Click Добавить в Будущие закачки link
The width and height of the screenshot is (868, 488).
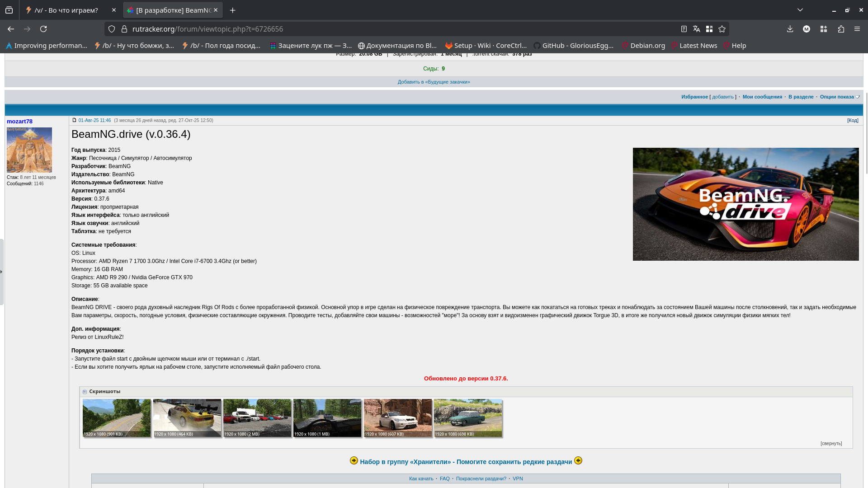point(434,82)
